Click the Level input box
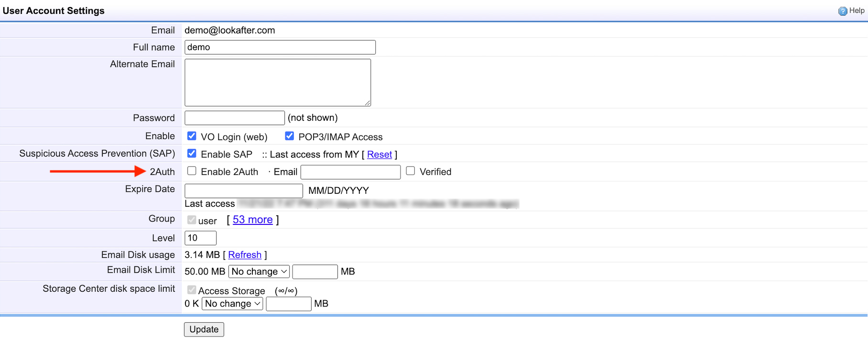 pos(200,238)
